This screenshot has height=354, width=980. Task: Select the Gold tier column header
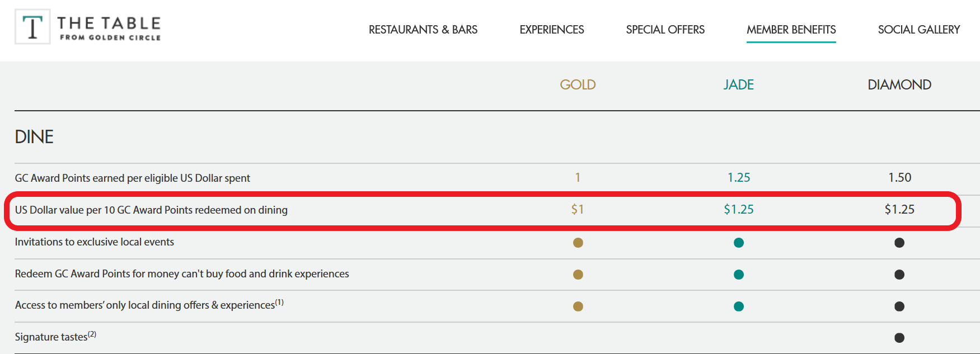click(578, 84)
